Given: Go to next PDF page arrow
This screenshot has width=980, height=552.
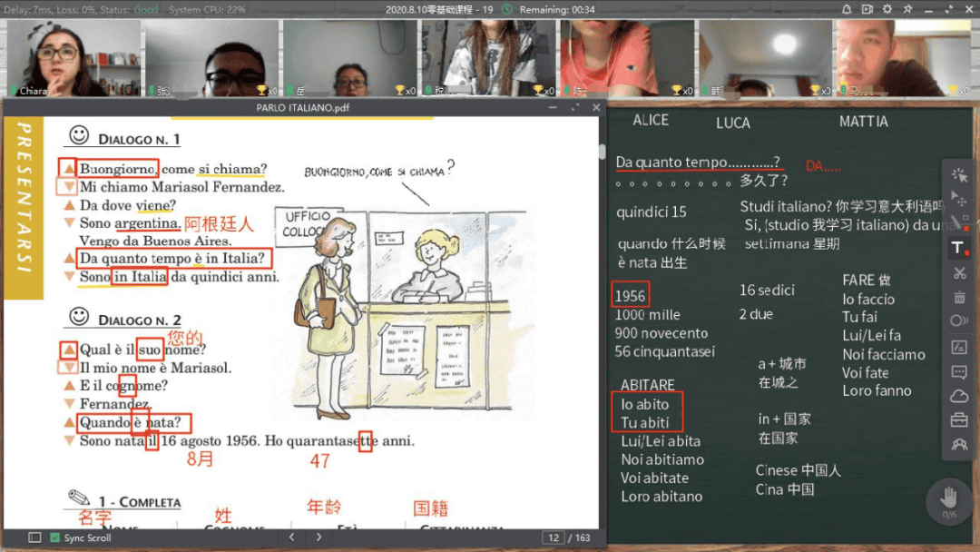Looking at the screenshot, I should coord(318,537).
